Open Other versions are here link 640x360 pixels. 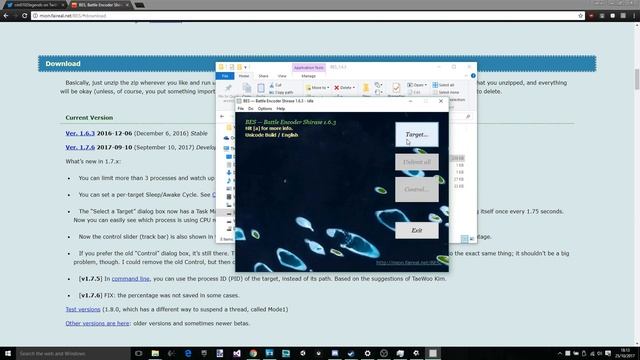click(98, 323)
